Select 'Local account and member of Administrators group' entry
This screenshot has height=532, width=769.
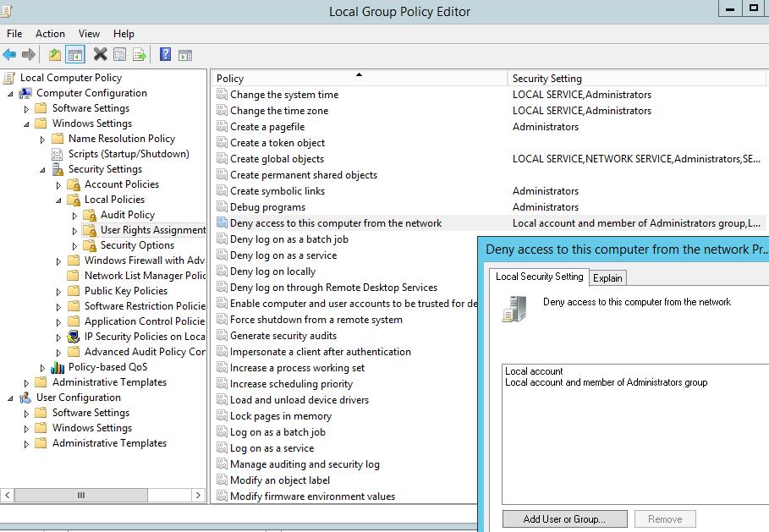[x=607, y=382]
